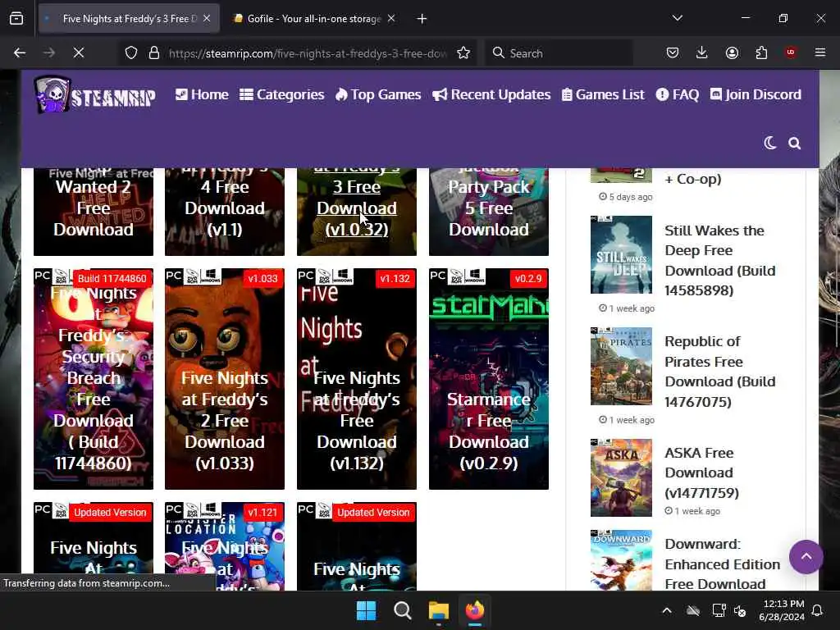Close the Five Nights at Freddy's 3 tab
840x630 pixels.
click(207, 19)
